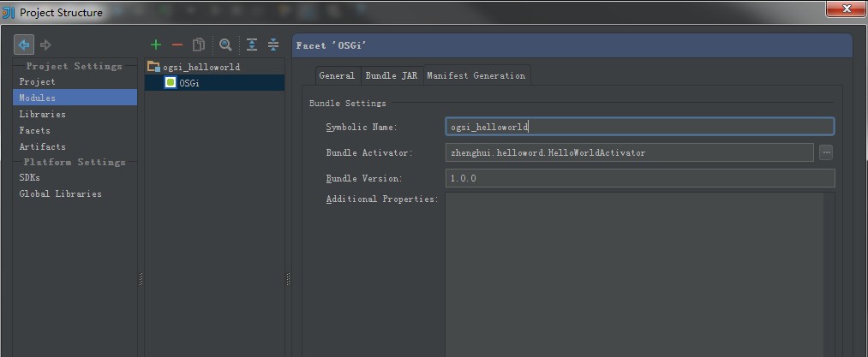The height and width of the screenshot is (357, 868).
Task: Click the Project Settings heading
Action: point(75,66)
